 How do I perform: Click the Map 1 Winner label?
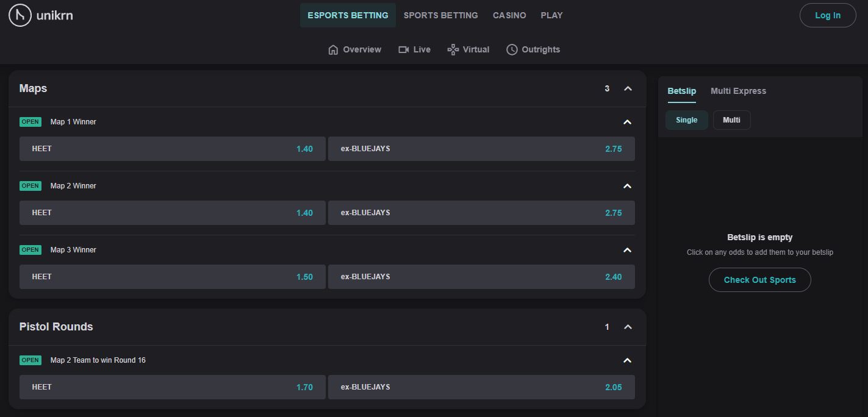[73, 122]
